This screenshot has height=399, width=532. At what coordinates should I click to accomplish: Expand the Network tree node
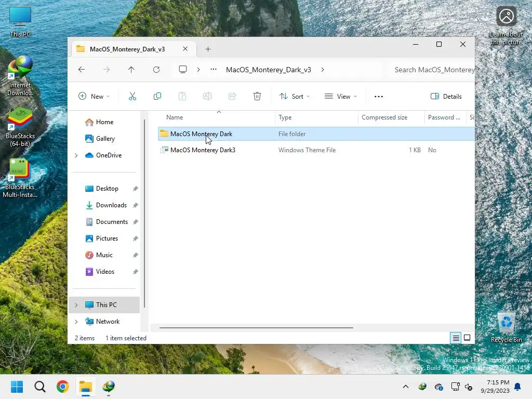[x=76, y=322]
